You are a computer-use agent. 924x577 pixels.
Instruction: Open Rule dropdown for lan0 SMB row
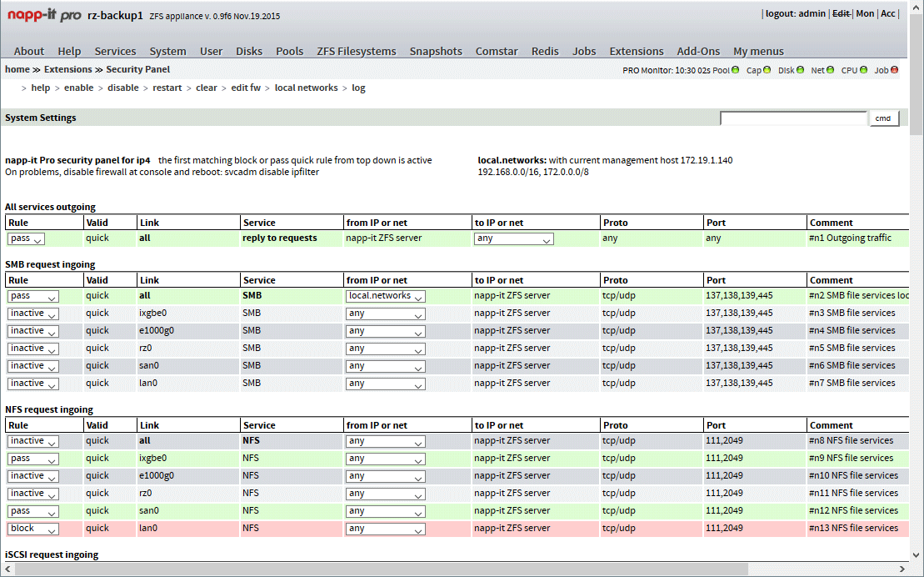pos(33,384)
